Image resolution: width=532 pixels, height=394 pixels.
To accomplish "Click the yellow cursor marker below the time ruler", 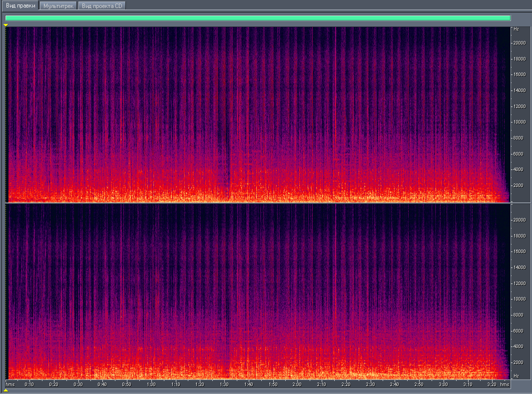I will 6,390.
